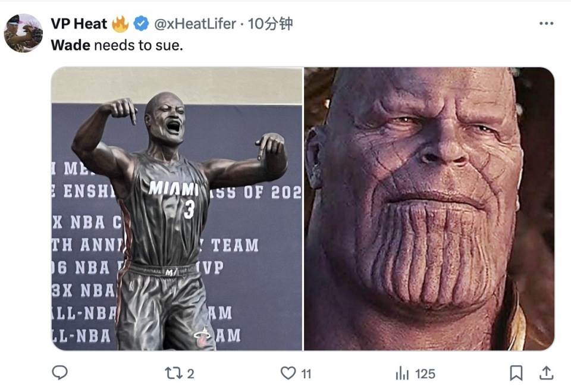Open the Wade statue photo
The height and width of the screenshot is (392, 571).
click(x=177, y=209)
